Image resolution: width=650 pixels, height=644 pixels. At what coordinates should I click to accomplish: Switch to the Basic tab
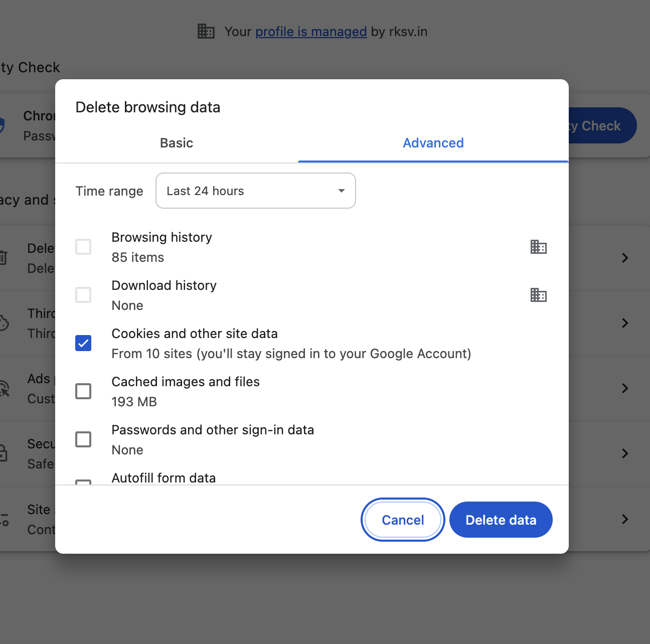(x=177, y=143)
